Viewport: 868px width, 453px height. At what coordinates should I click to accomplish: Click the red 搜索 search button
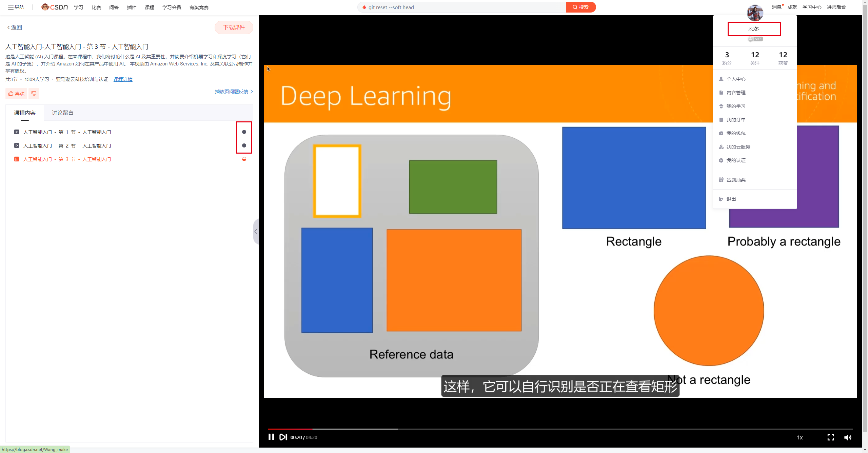coord(580,7)
